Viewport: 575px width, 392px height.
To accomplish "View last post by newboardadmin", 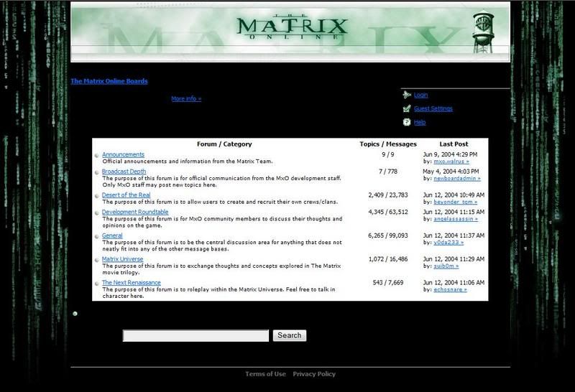I will tap(457, 179).
